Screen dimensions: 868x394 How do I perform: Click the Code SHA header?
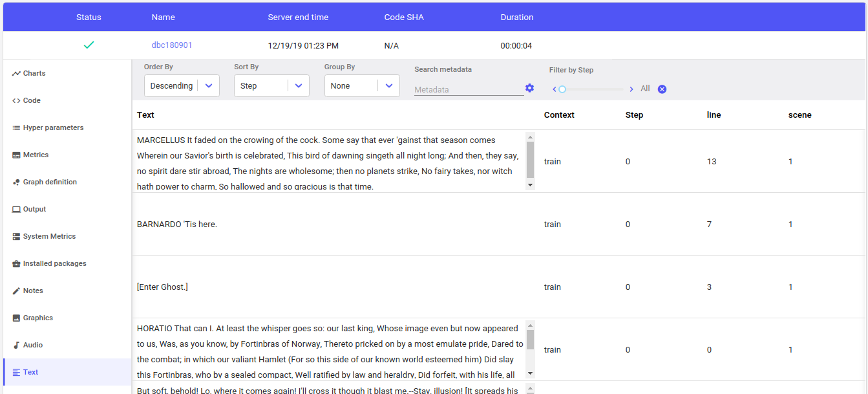point(404,17)
